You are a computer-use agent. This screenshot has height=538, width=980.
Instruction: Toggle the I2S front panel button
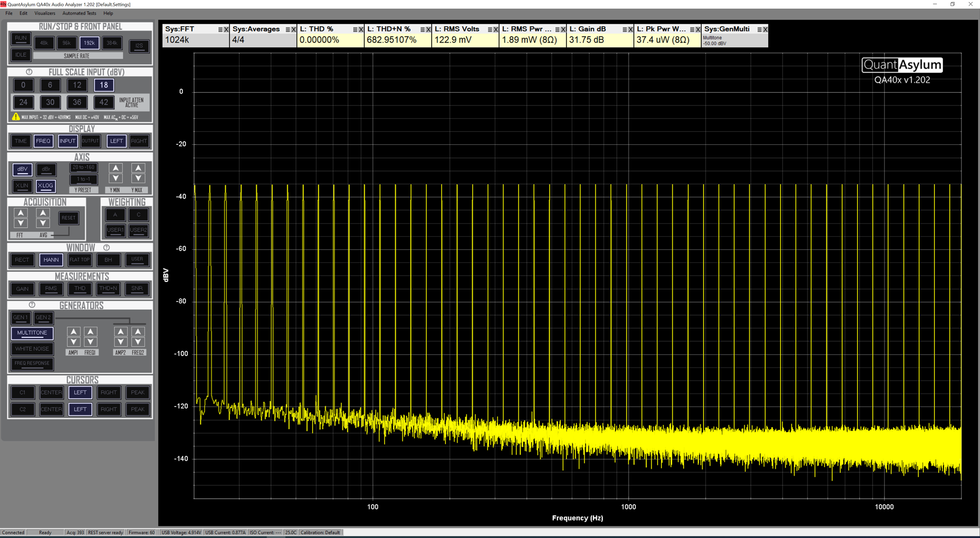139,46
